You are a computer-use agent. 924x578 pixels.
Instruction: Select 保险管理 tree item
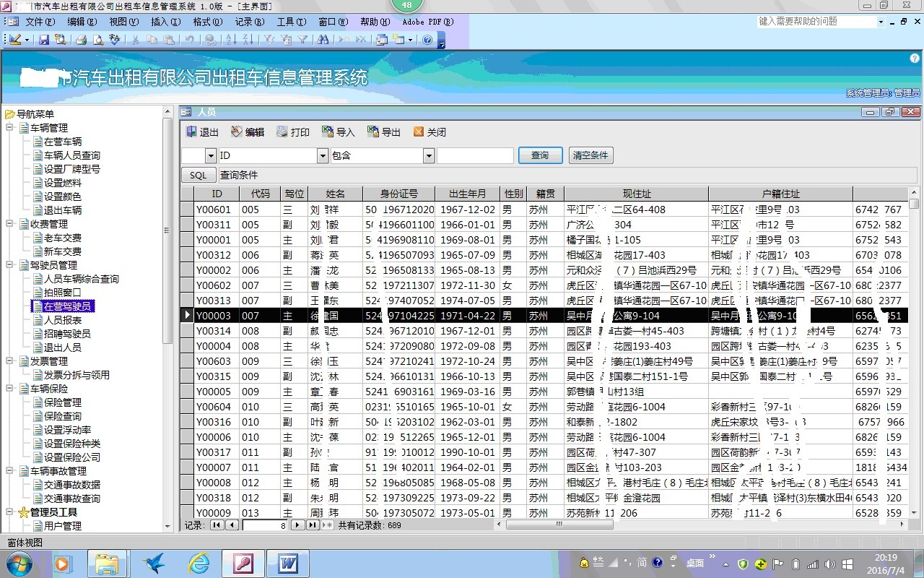pyautogui.click(x=63, y=402)
